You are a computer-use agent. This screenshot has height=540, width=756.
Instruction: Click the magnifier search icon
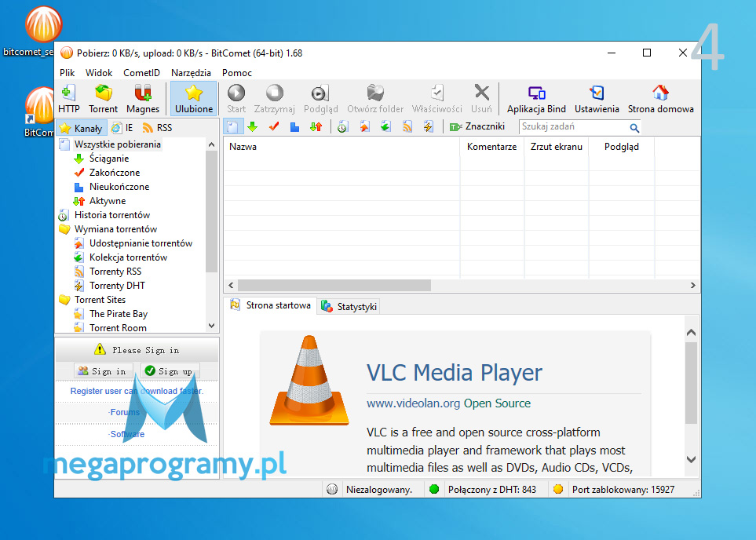tap(634, 128)
